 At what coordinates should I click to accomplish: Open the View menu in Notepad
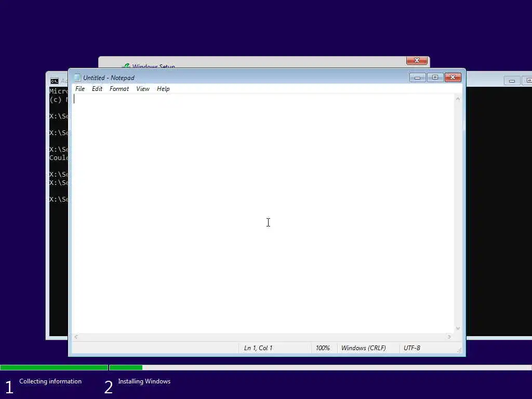(x=143, y=89)
